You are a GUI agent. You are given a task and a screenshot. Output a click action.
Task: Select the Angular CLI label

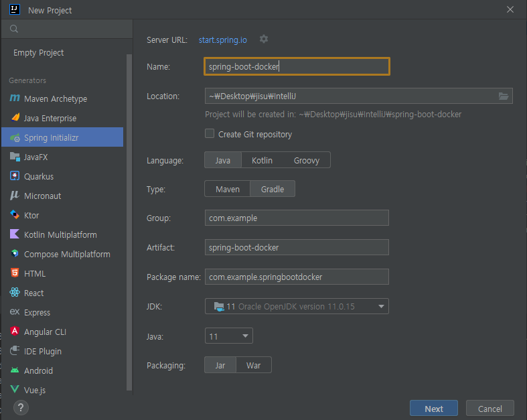pos(45,332)
